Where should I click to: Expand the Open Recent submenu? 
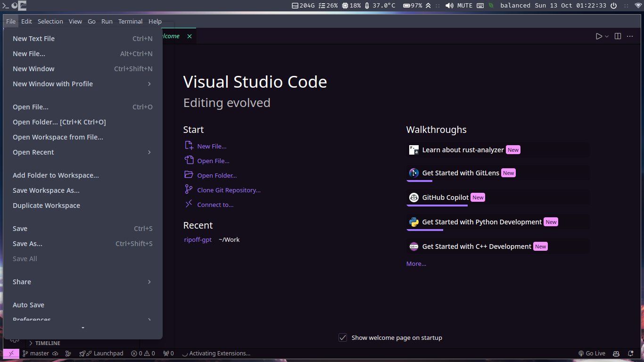[83, 152]
